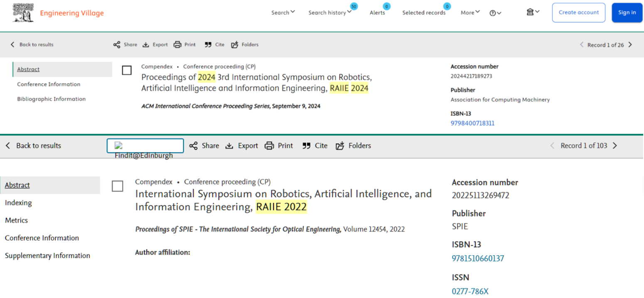The image size is (644, 298).
Task: Open the Engineering Village home link
Action: pos(72,13)
